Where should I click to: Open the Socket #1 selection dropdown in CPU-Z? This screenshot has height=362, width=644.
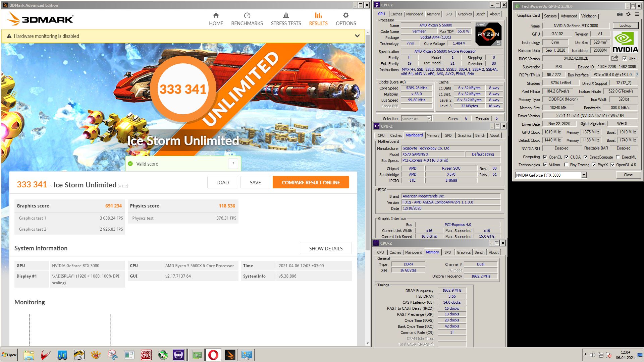coord(429,119)
